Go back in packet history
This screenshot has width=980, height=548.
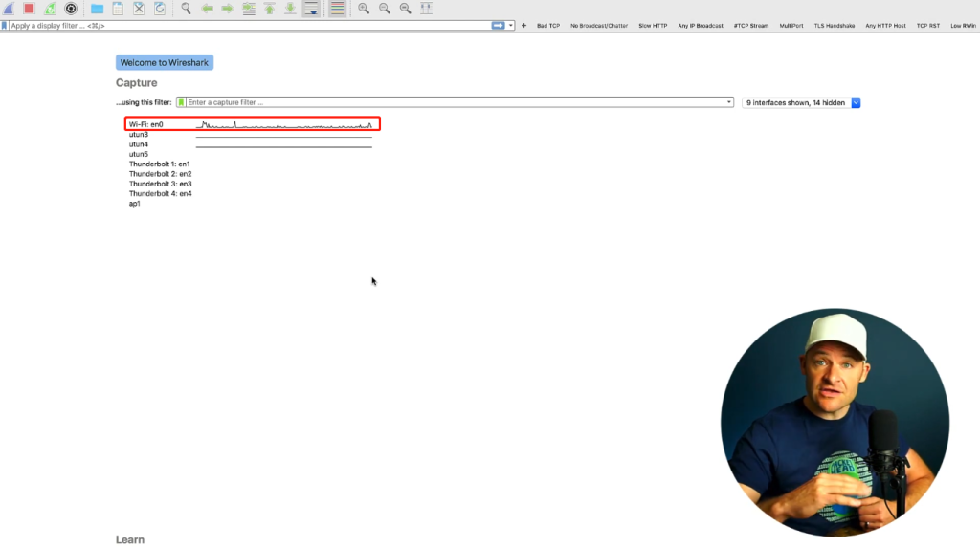tap(207, 8)
